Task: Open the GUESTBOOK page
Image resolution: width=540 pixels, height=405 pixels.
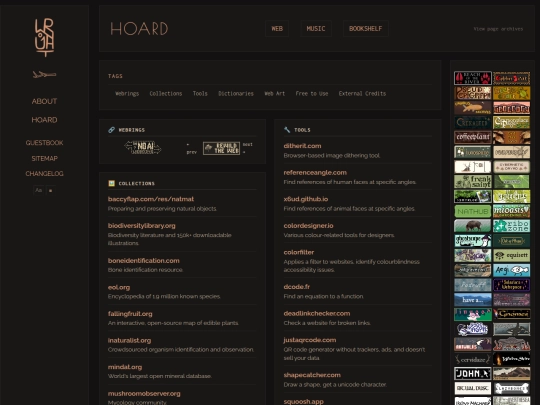Action: coord(44,143)
